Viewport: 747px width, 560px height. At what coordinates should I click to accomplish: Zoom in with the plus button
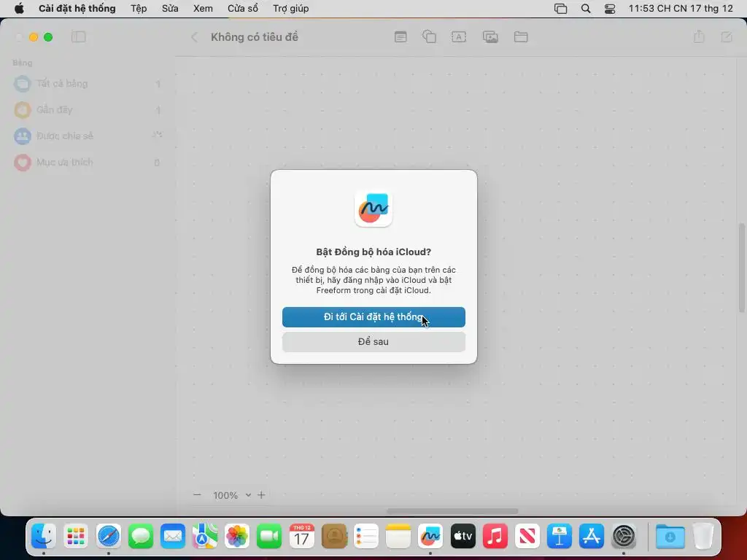click(x=261, y=495)
